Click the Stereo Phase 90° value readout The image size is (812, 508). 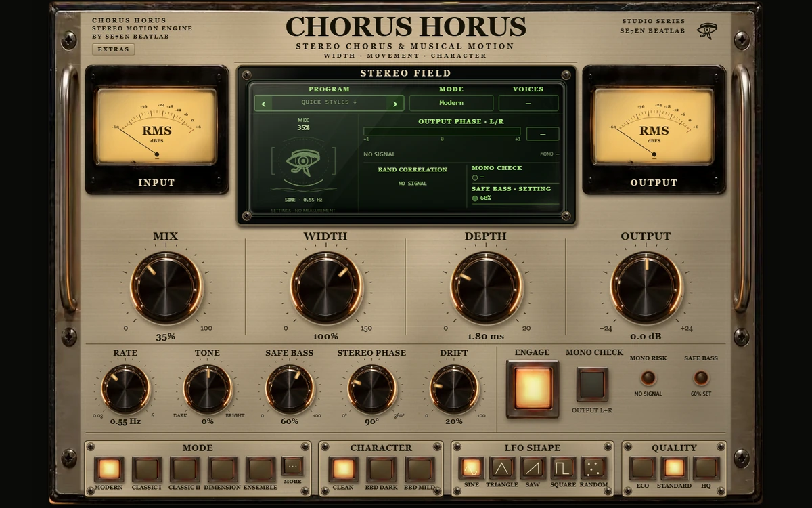[x=371, y=421]
